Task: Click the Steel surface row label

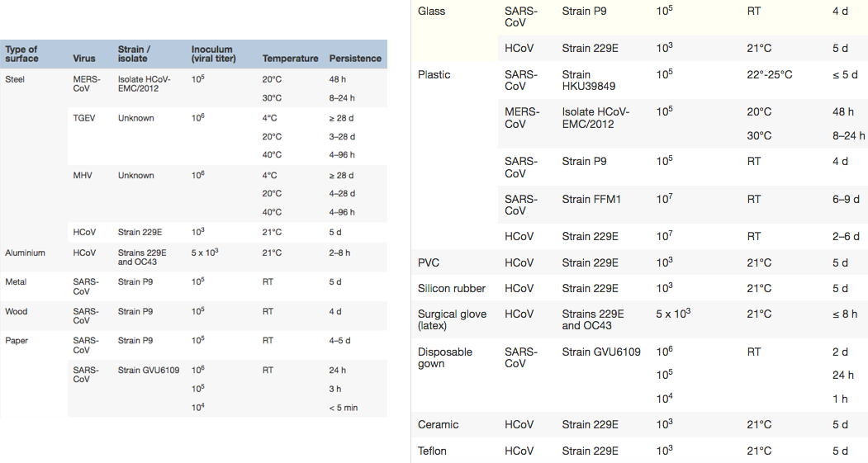Action: pyautogui.click(x=15, y=80)
